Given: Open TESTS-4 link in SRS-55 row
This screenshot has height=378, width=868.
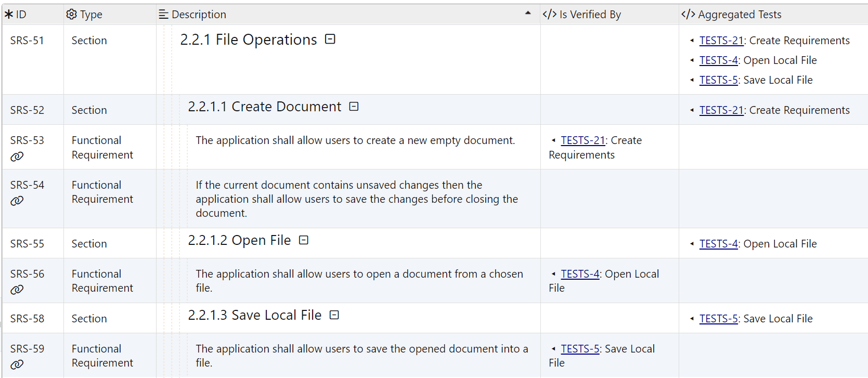Looking at the screenshot, I should click(719, 244).
